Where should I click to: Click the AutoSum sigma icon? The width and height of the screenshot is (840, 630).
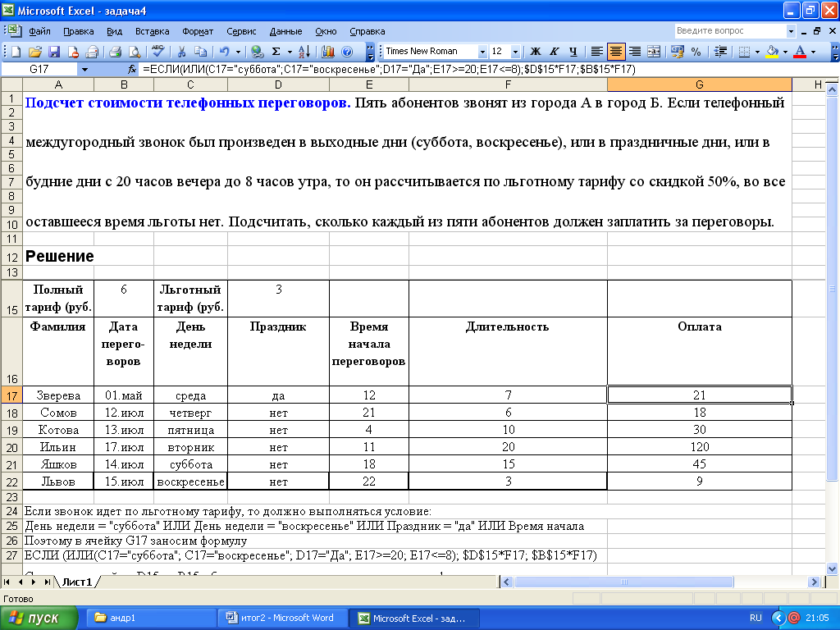tap(276, 52)
